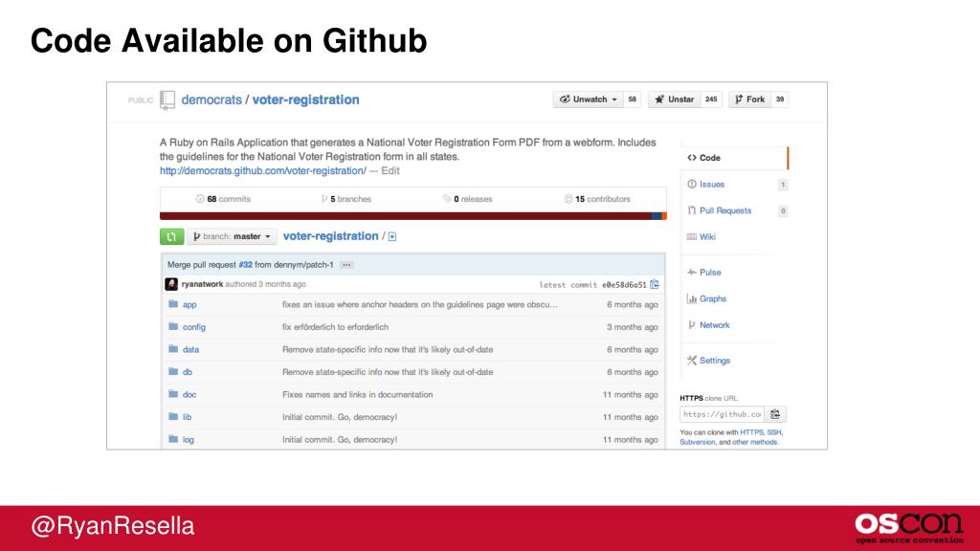This screenshot has height=551, width=980.
Task: Open the app folder
Action: [x=189, y=305]
